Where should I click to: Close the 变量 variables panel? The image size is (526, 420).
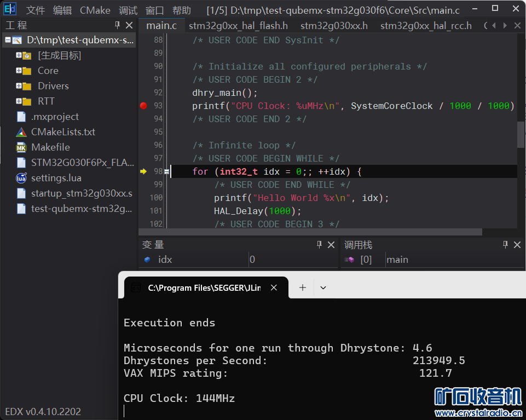point(331,245)
